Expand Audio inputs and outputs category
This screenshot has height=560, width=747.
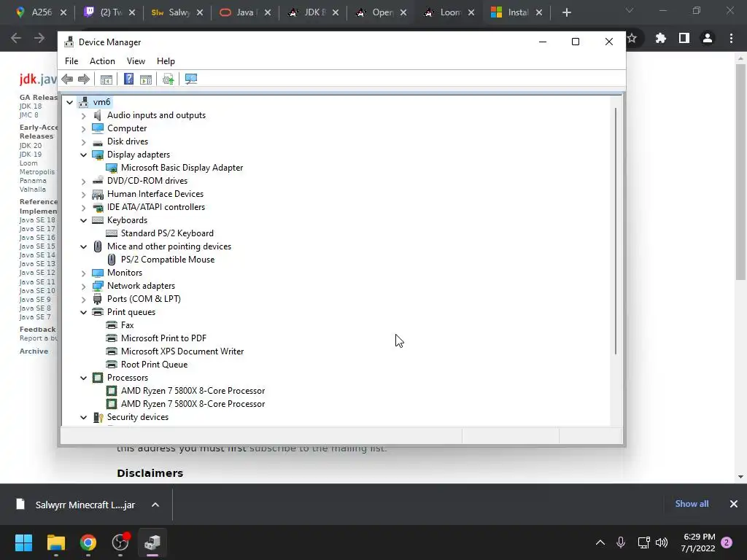(83, 116)
